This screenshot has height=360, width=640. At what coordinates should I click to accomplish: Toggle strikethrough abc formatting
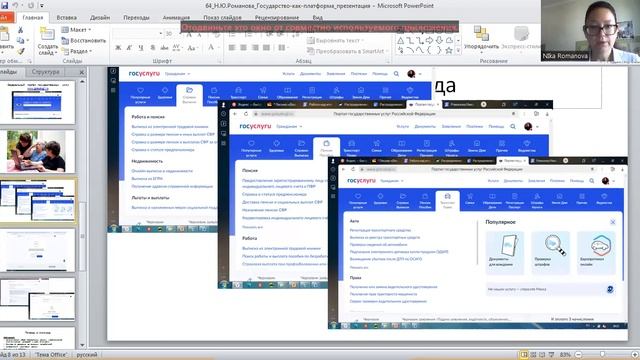point(164,48)
